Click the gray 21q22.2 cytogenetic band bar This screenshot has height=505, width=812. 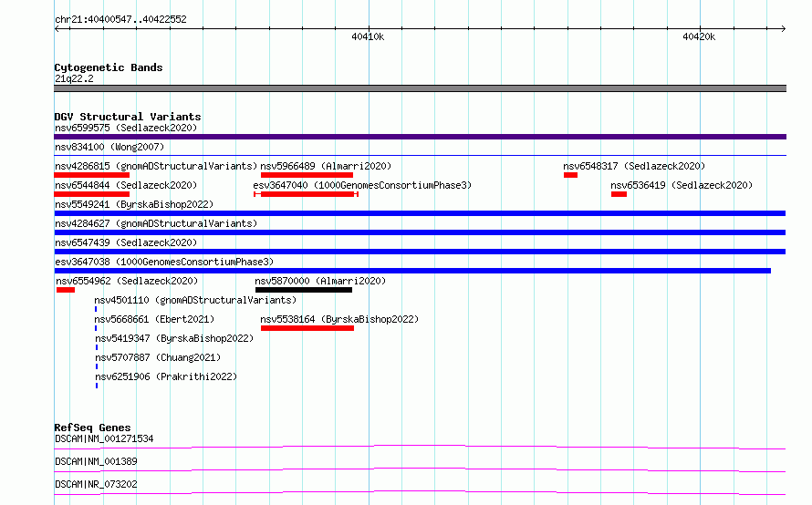coord(420,88)
